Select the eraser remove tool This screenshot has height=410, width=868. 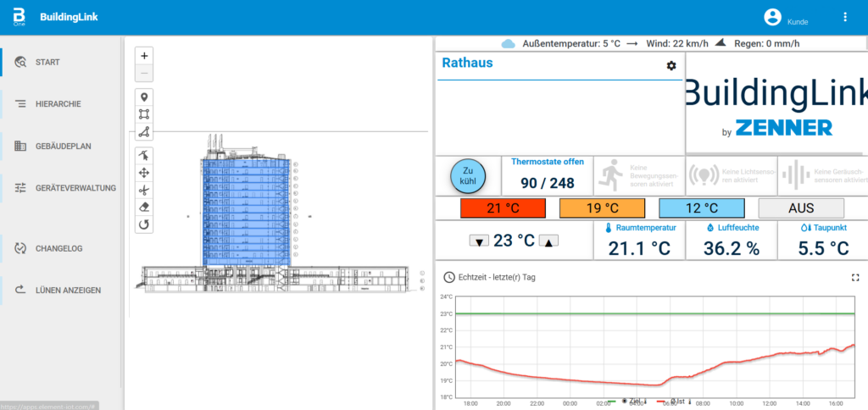coord(144,208)
